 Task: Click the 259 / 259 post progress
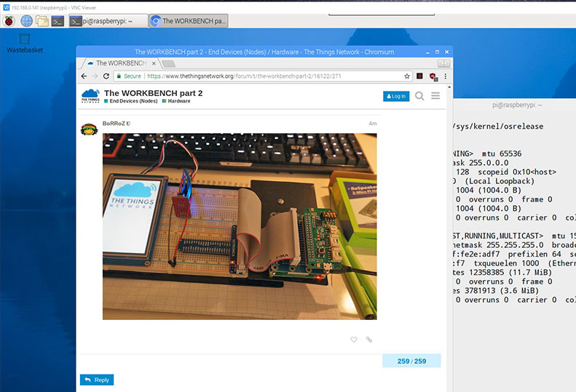point(411,361)
